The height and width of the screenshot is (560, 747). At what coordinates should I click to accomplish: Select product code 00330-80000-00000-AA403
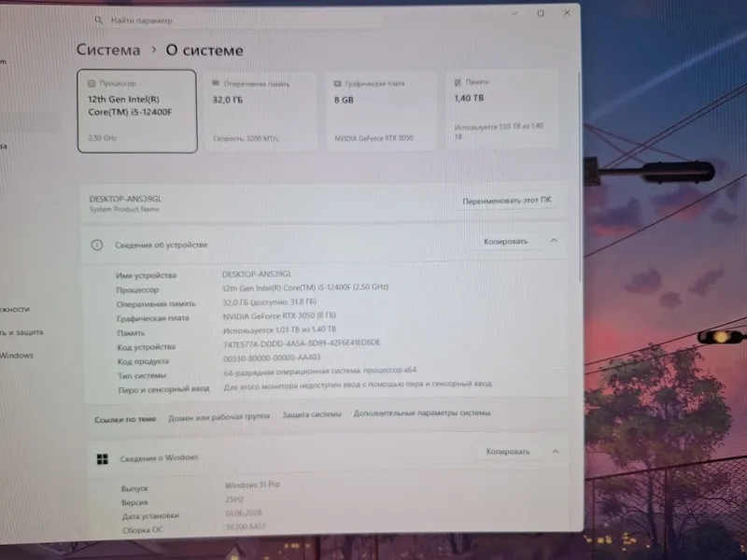coord(272,357)
